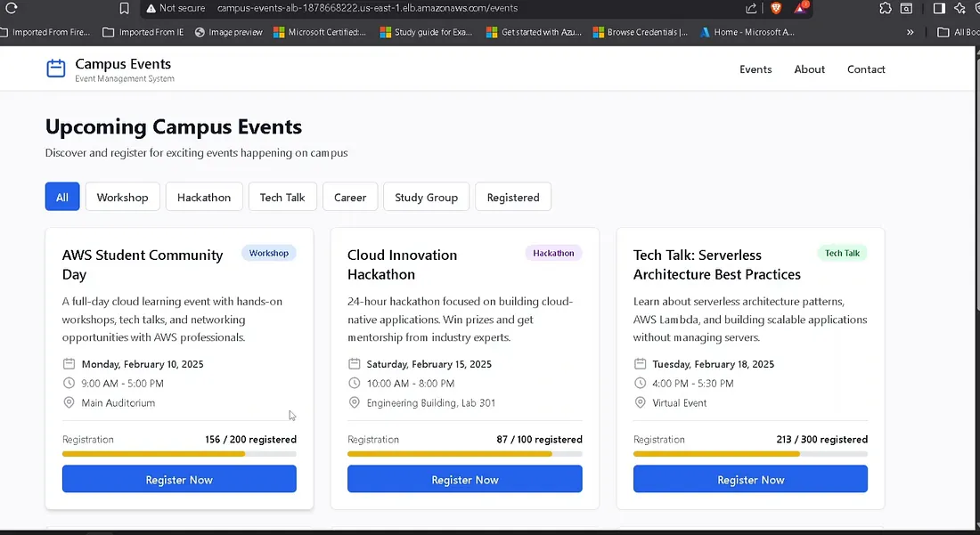Open the Study guide for Exam bookmark
The width and height of the screenshot is (980, 535).
click(x=426, y=32)
